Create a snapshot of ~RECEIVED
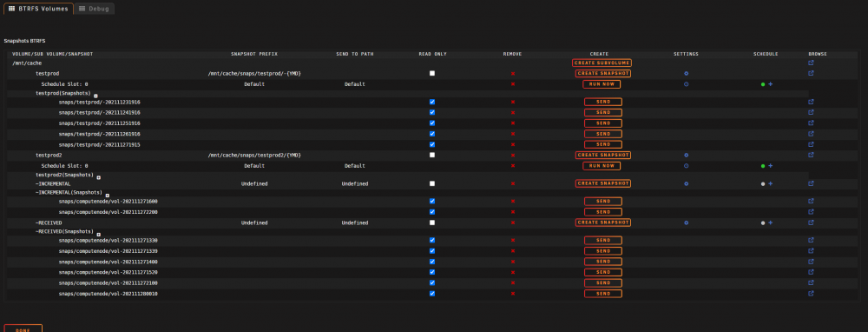 click(x=603, y=222)
